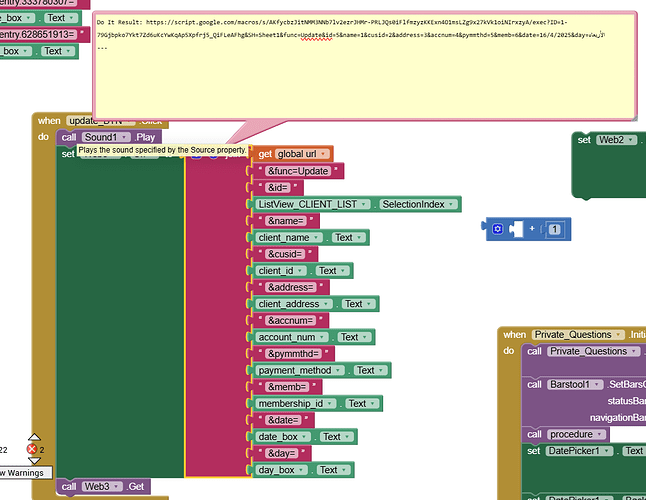Open the Text property dropdown of membership_id
The image size is (646, 500).
click(x=372, y=404)
